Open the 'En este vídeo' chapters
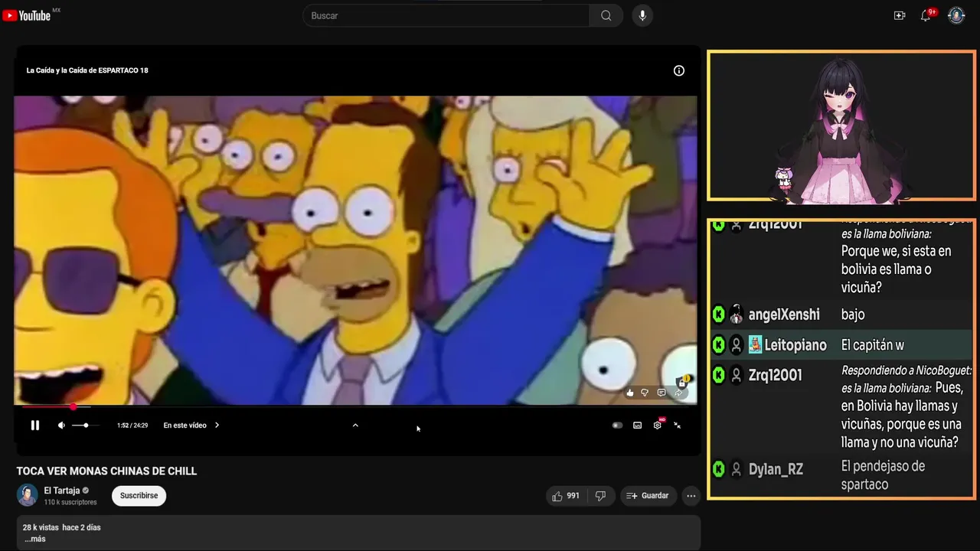The width and height of the screenshot is (980, 551). (191, 425)
